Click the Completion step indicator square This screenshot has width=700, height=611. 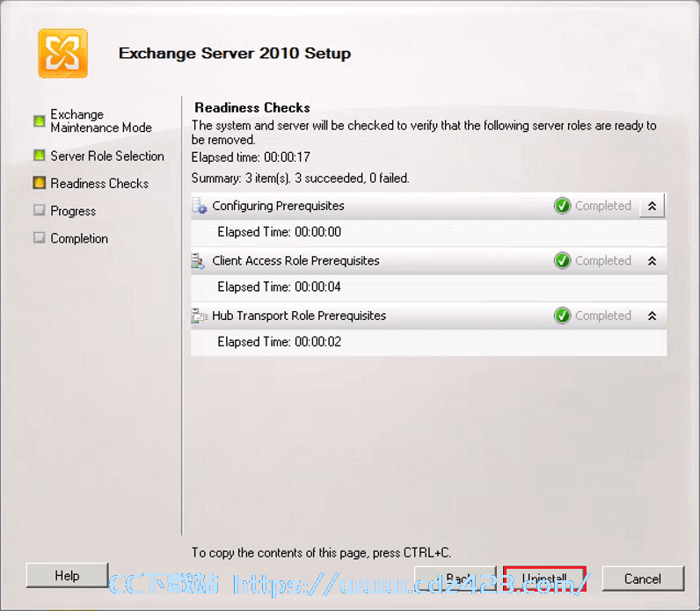point(40,237)
